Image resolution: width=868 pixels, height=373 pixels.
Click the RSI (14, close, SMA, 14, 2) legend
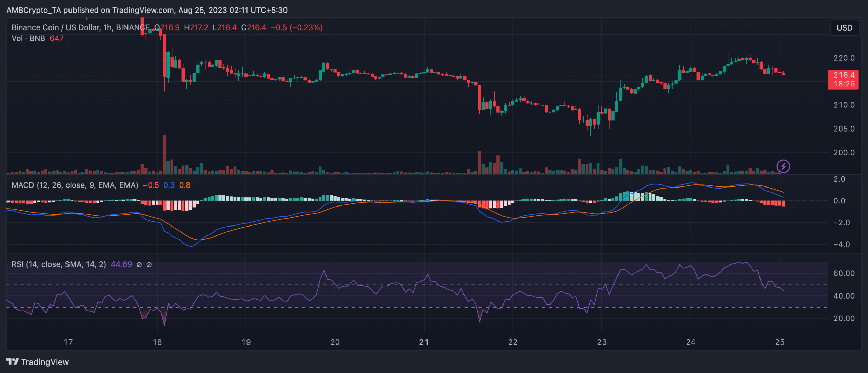tap(59, 264)
